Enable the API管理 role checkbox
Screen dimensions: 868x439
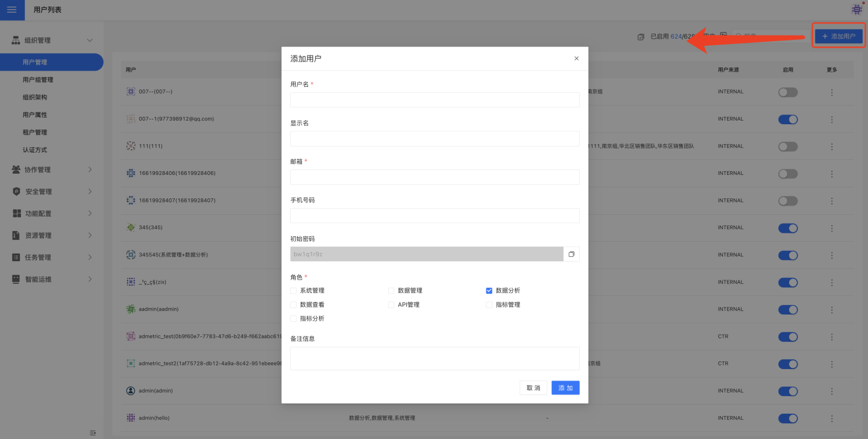(x=392, y=305)
